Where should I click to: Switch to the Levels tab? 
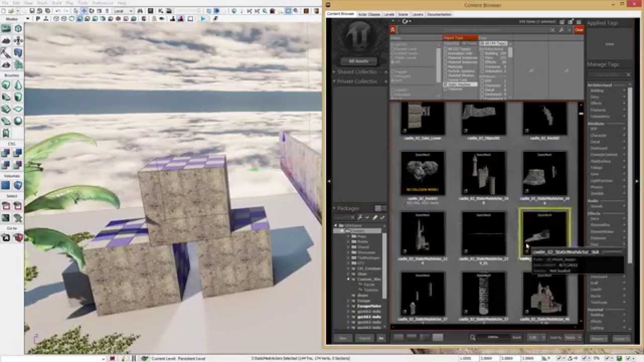pos(389,15)
